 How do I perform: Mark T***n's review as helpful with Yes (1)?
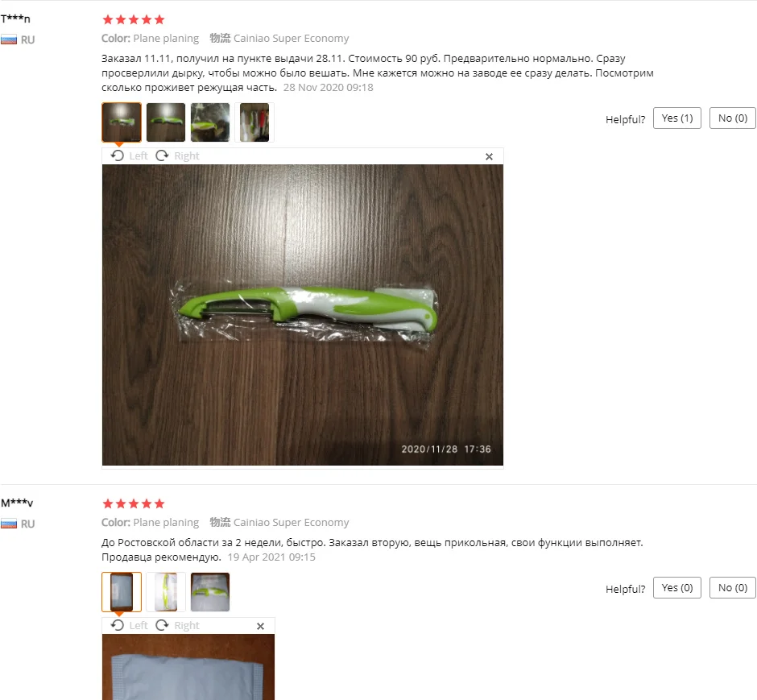(x=676, y=118)
